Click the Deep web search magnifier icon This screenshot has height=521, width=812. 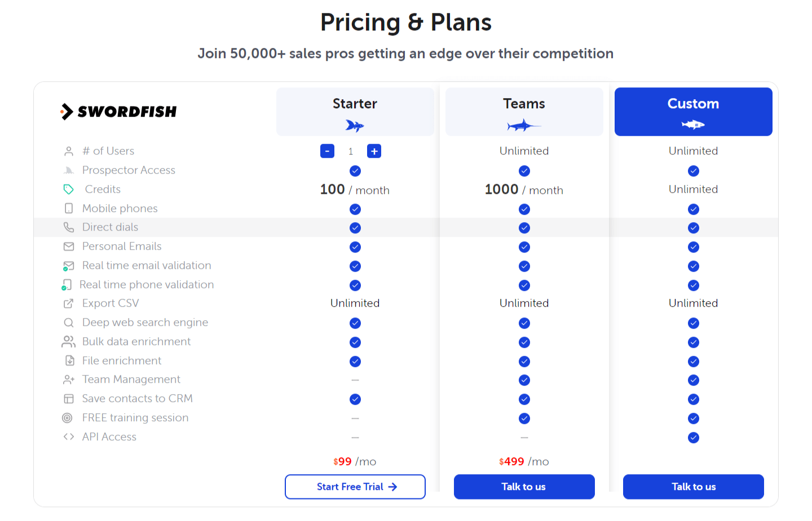coord(69,323)
